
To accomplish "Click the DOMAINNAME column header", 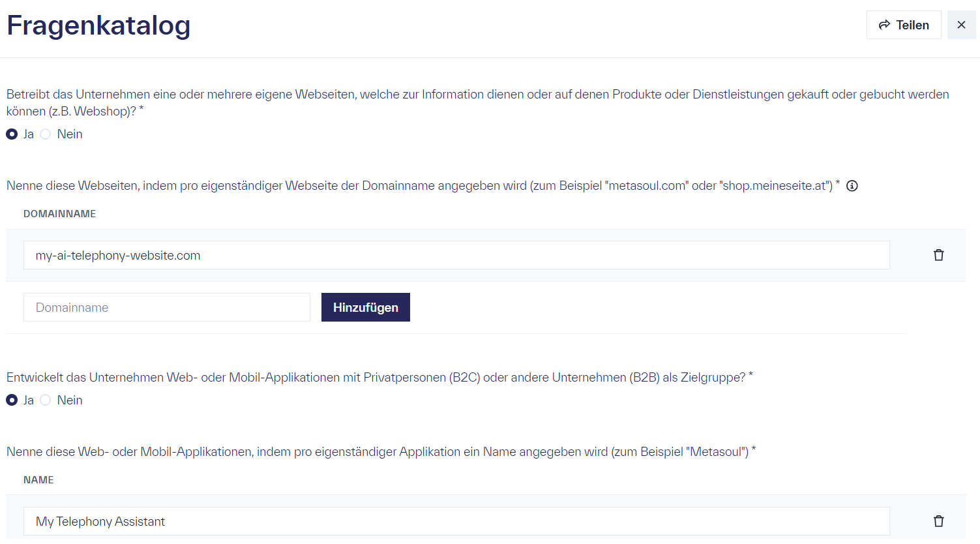I will pyautogui.click(x=59, y=213).
